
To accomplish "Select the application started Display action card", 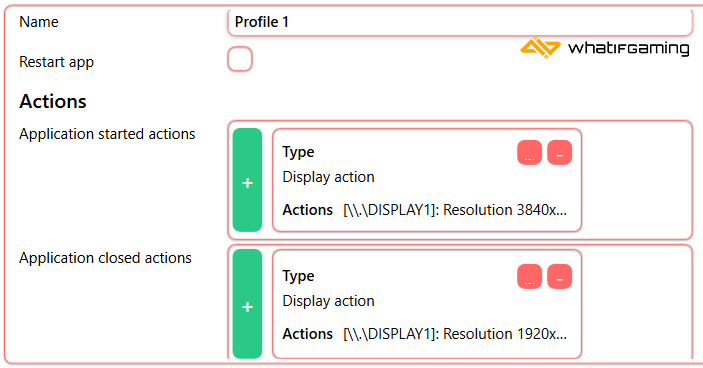I will [427, 180].
